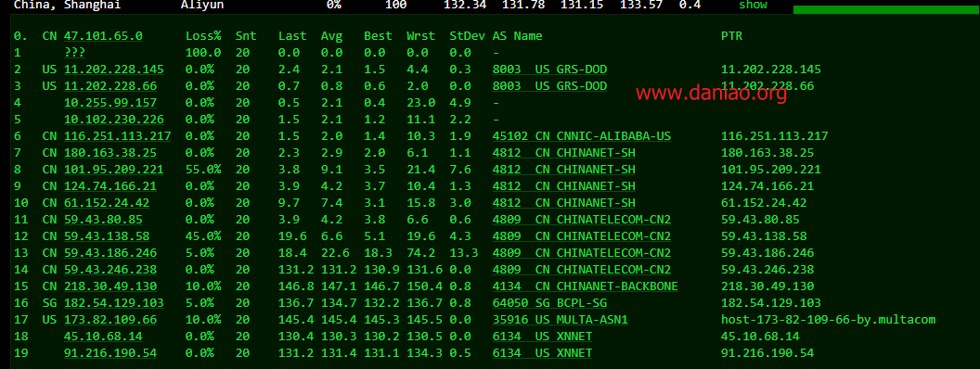The width and height of the screenshot is (980, 369).
Task: Open hop IP 11.202.228.145 link
Action: [x=114, y=70]
